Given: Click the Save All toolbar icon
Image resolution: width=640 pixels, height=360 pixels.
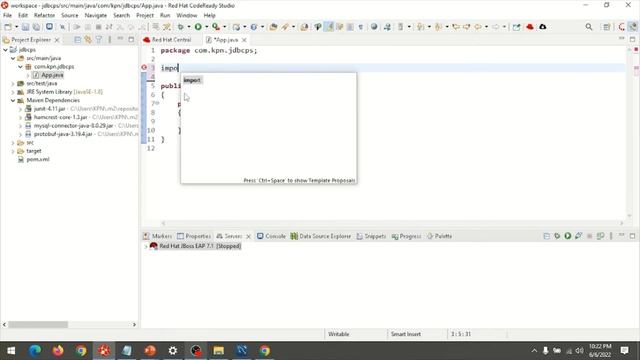Looking at the screenshot, I should (x=36, y=27).
